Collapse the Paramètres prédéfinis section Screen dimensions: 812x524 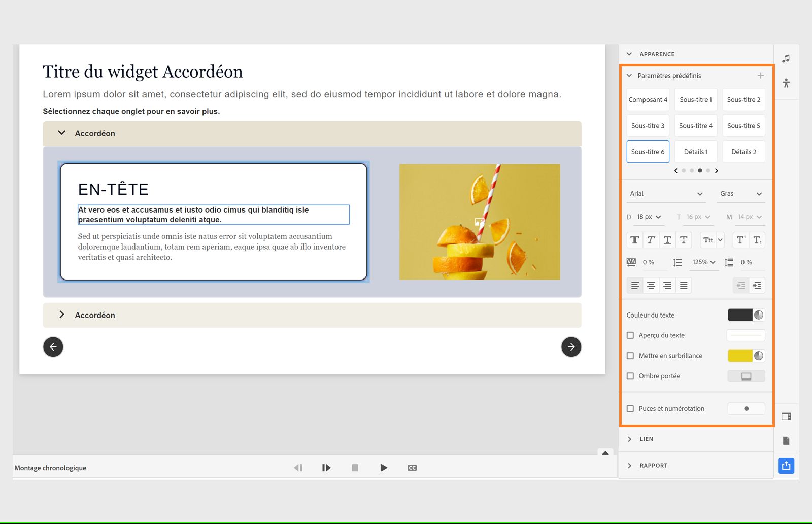629,76
